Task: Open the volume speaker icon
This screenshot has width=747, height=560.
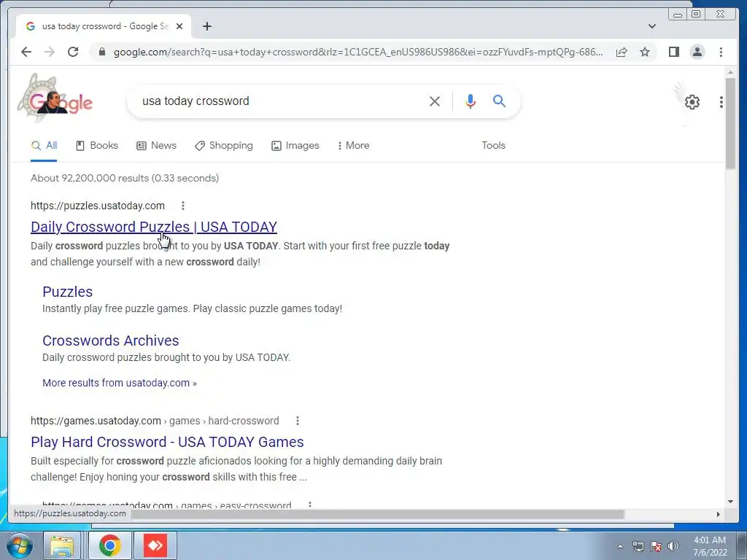Action: tap(673, 546)
